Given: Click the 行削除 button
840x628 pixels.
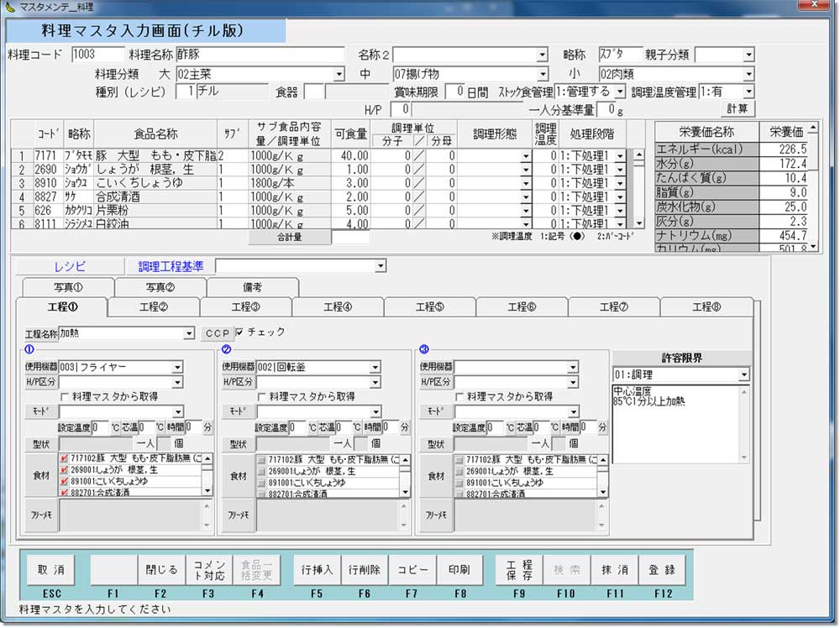Looking at the screenshot, I should pyautogui.click(x=365, y=569).
